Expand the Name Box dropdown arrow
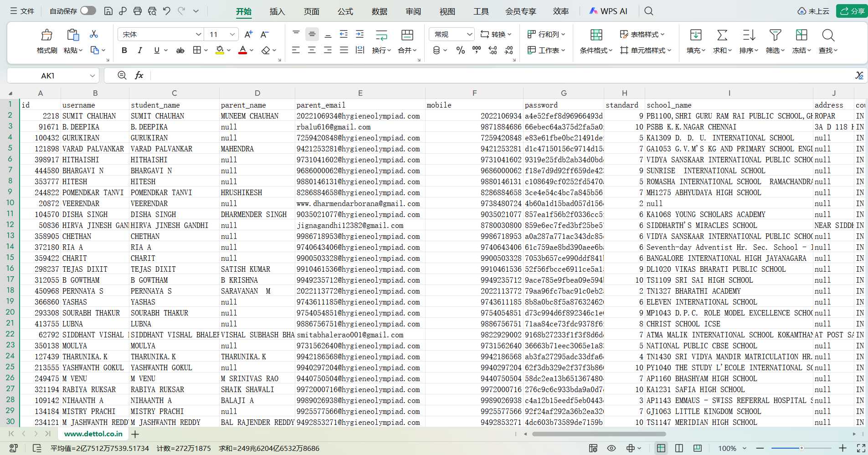This screenshot has height=455, width=868. click(x=92, y=76)
